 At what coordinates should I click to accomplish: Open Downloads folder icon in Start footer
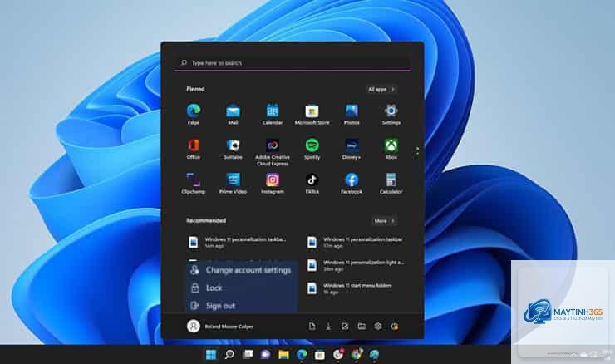point(328,327)
